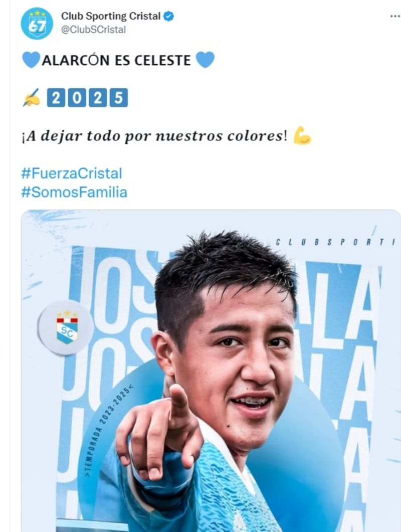Click the blue verified badge
The image size is (401, 532).
click(x=169, y=16)
